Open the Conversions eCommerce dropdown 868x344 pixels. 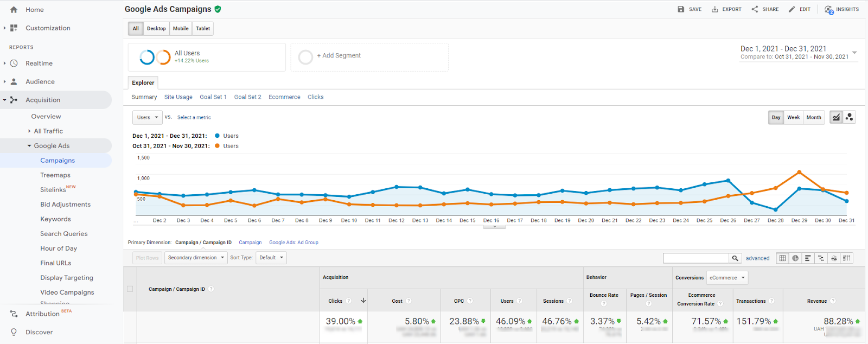coord(727,278)
